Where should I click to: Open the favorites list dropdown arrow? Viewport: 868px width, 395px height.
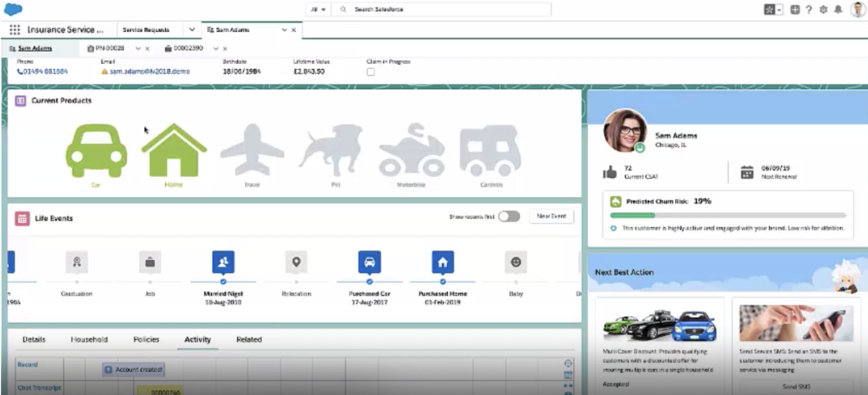point(780,9)
